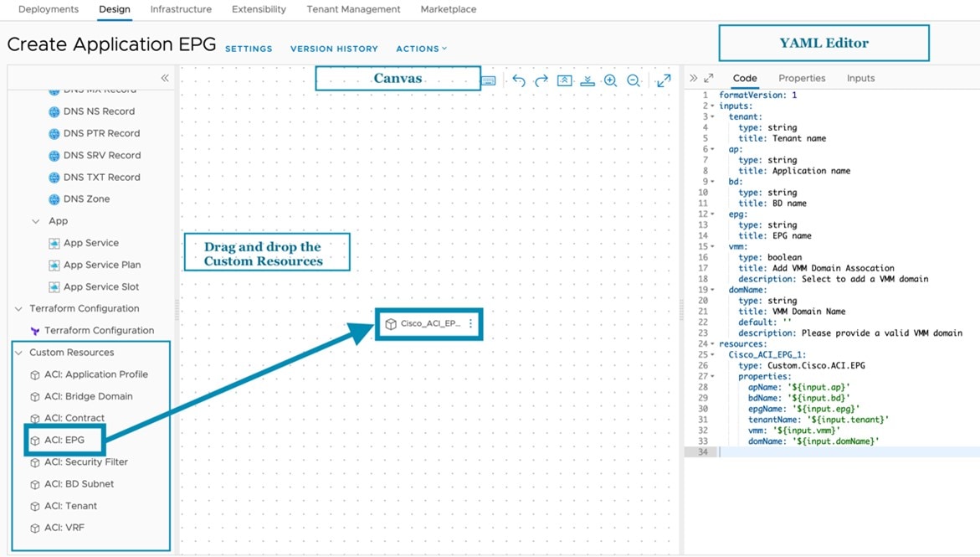Click the 'title: Tenant name' code line
The image size is (980, 557).
click(x=782, y=138)
